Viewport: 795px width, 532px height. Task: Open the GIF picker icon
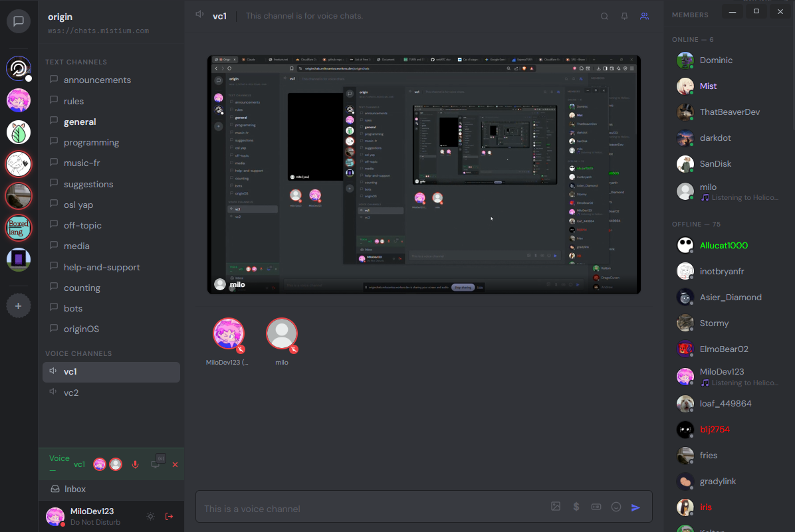[x=596, y=507]
